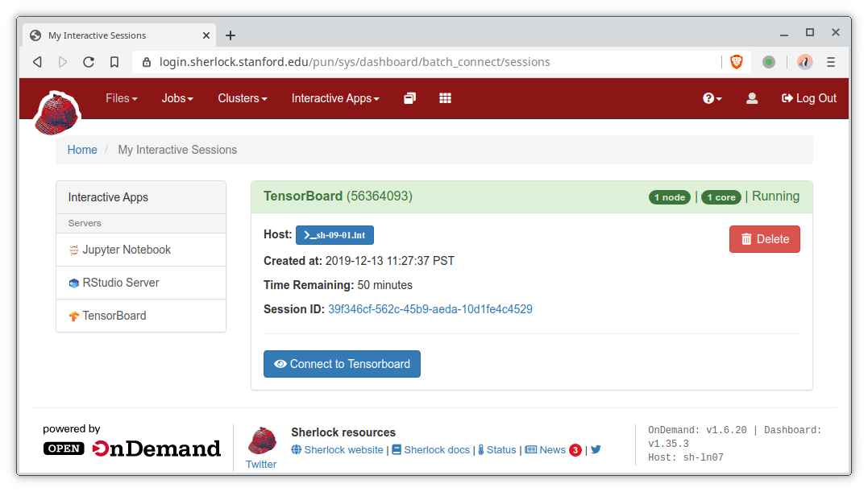This screenshot has width=868, height=492.
Task: Click the Jupyter logo icon in the sidebar
Action: [73, 250]
